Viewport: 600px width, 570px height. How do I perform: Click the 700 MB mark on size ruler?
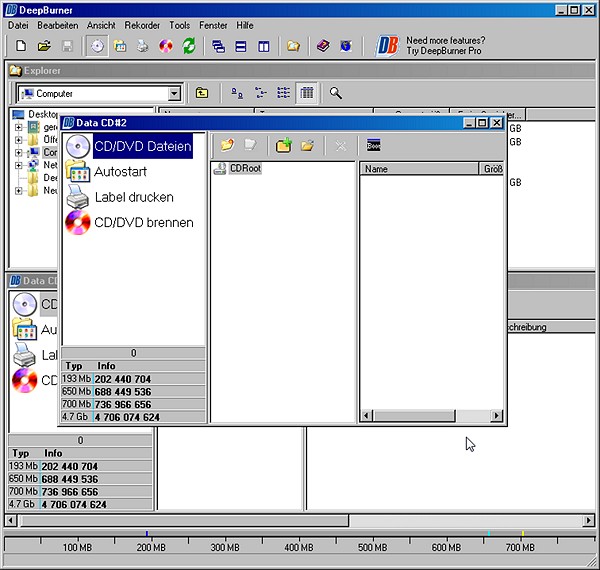pos(520,547)
